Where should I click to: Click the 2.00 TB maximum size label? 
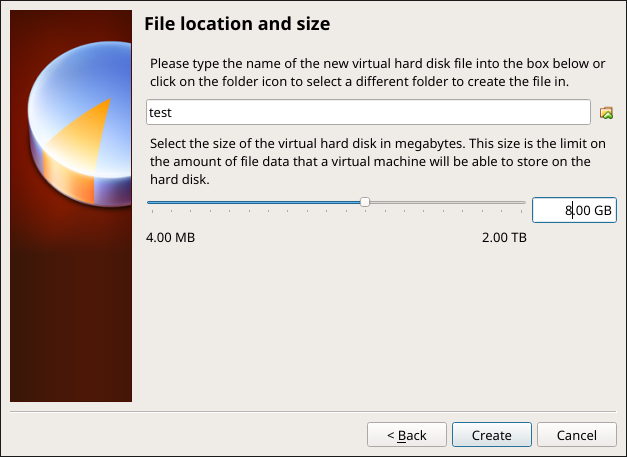(x=504, y=238)
